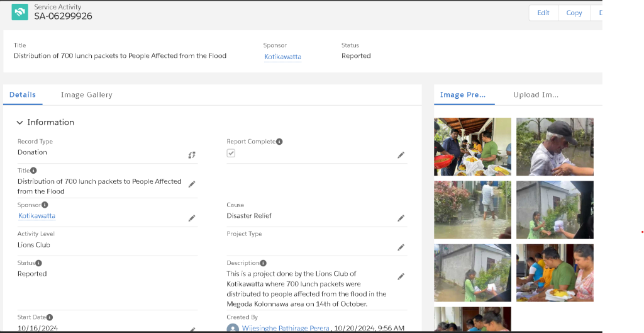Show the info tooltip beside the Start Date label
644x333 pixels.
pyautogui.click(x=50, y=317)
